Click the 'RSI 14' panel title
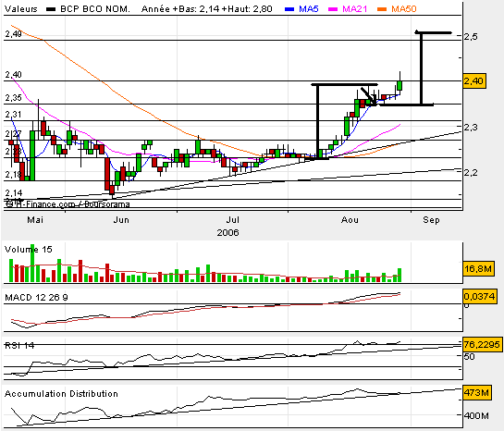This screenshot has width=504, height=431. (x=19, y=346)
